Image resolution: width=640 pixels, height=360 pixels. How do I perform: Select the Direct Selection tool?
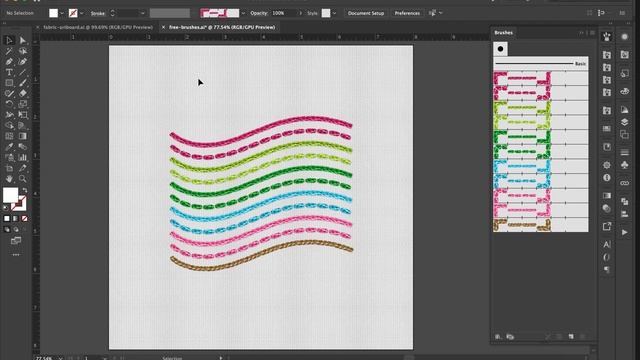pyautogui.click(x=22, y=40)
